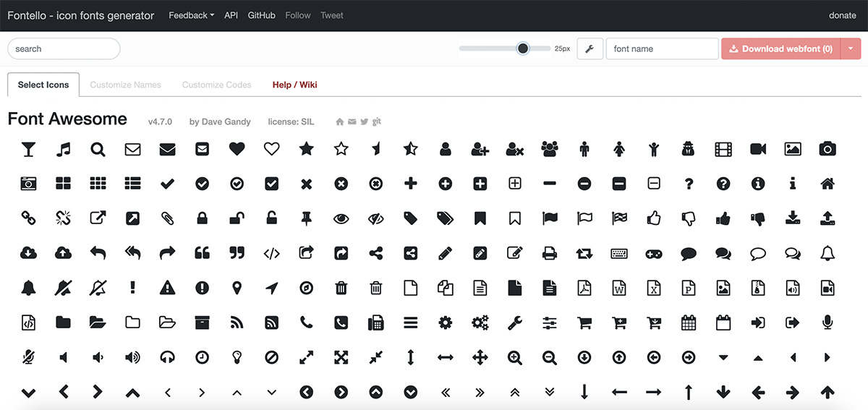Expand the Download webfont options arrow
The height and width of the screenshot is (410, 868).
point(851,49)
